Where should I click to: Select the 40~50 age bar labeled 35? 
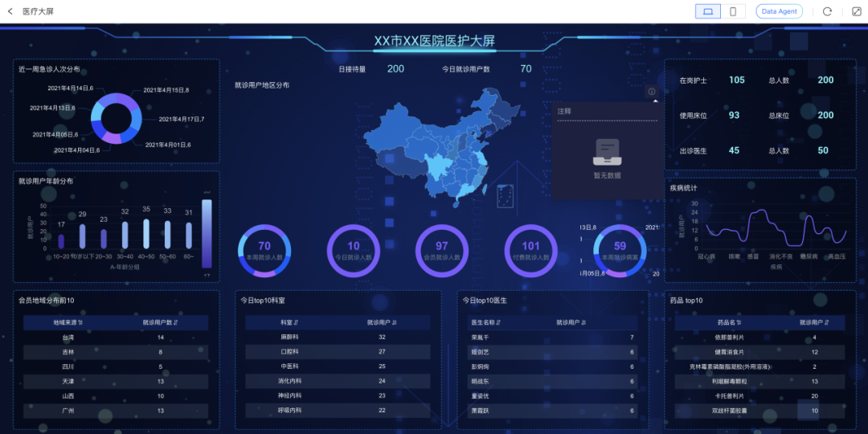tap(146, 234)
